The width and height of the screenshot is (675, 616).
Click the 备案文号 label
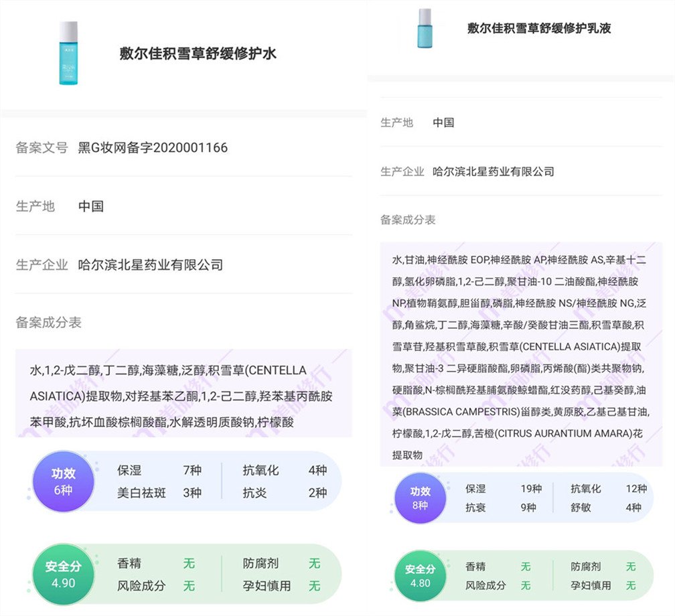point(42,148)
